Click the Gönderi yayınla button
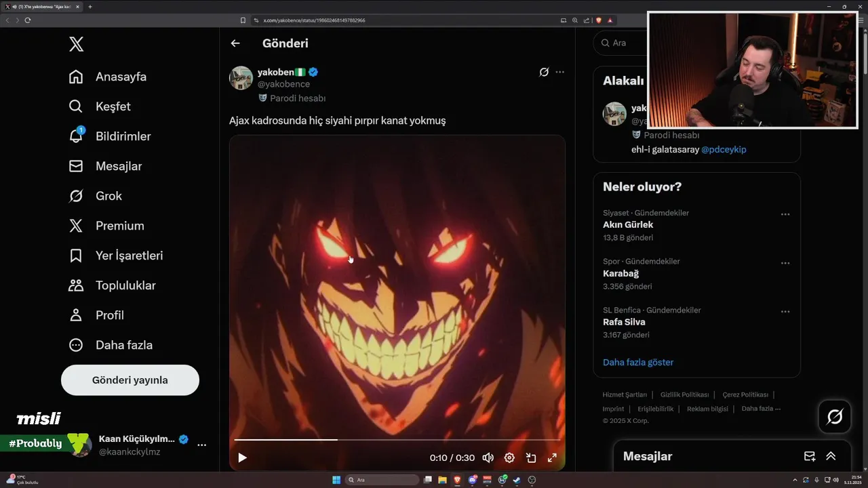868x488 pixels. [130, 380]
